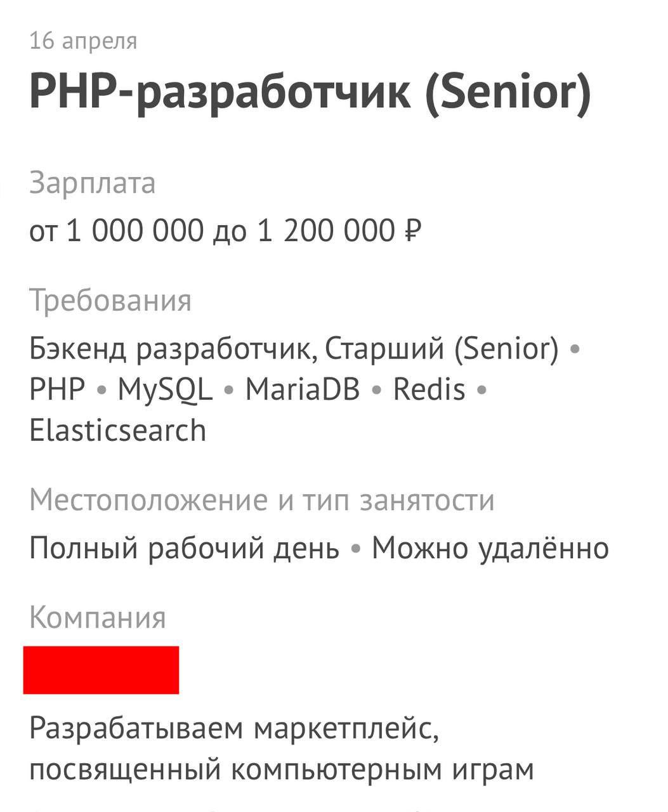Image resolution: width=668 pixels, height=812 pixels.
Task: Select the Можно удалённо remote tag
Action: tap(490, 548)
